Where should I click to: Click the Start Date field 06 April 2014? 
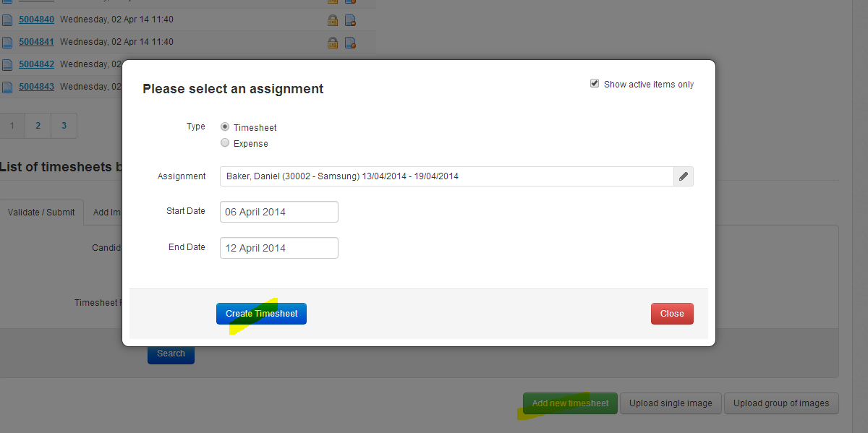pyautogui.click(x=279, y=212)
